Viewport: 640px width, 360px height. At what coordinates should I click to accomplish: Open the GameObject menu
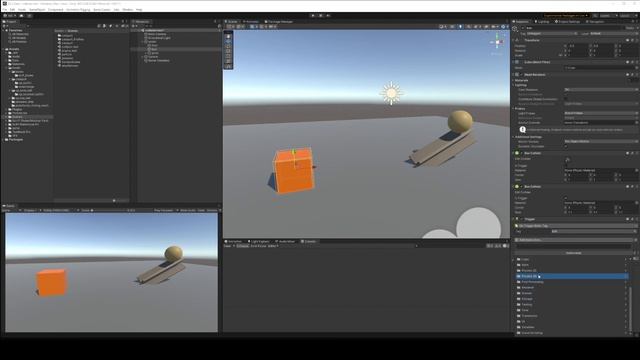click(37, 9)
